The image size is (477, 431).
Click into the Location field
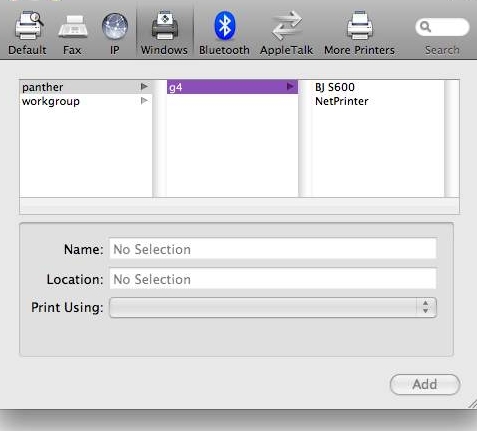click(273, 279)
